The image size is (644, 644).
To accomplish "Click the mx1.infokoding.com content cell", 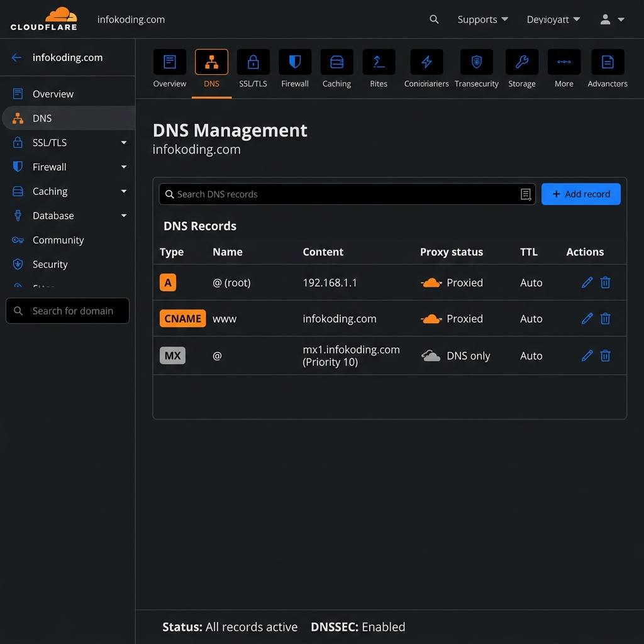I will tap(351, 356).
